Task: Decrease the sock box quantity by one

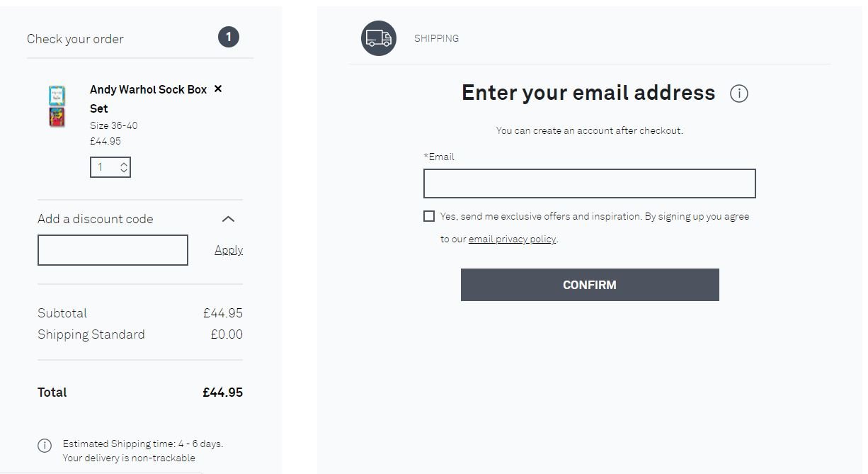Action: pyautogui.click(x=124, y=171)
